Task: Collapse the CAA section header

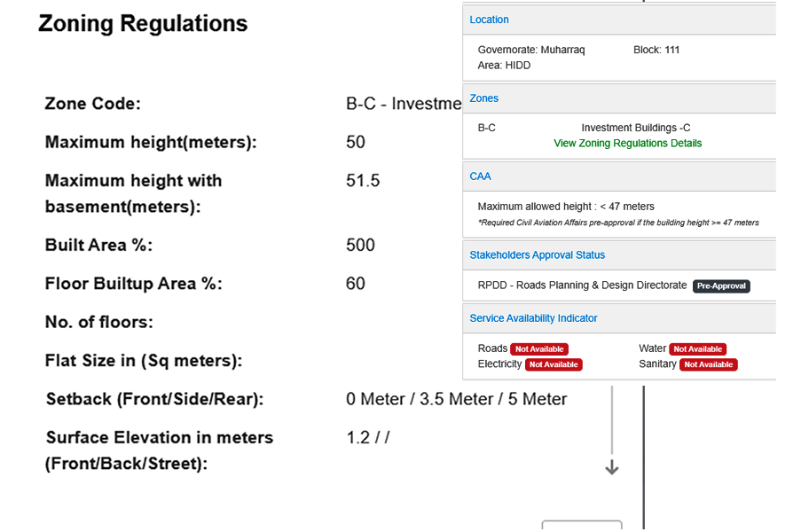Action: point(480,176)
